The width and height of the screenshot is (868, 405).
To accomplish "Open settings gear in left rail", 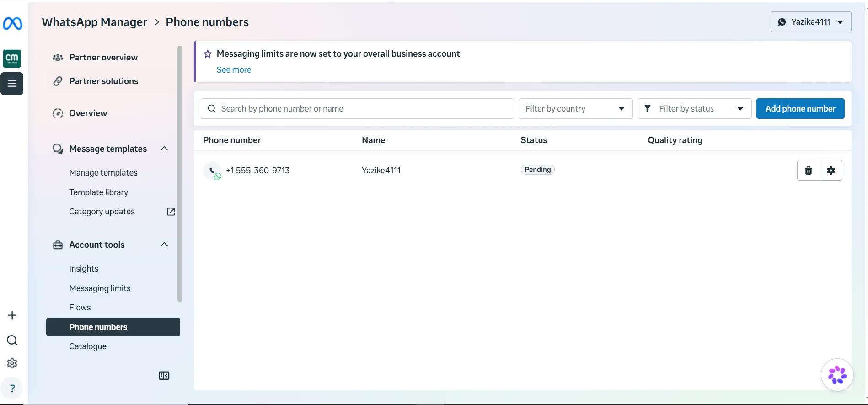I will pos(12,363).
